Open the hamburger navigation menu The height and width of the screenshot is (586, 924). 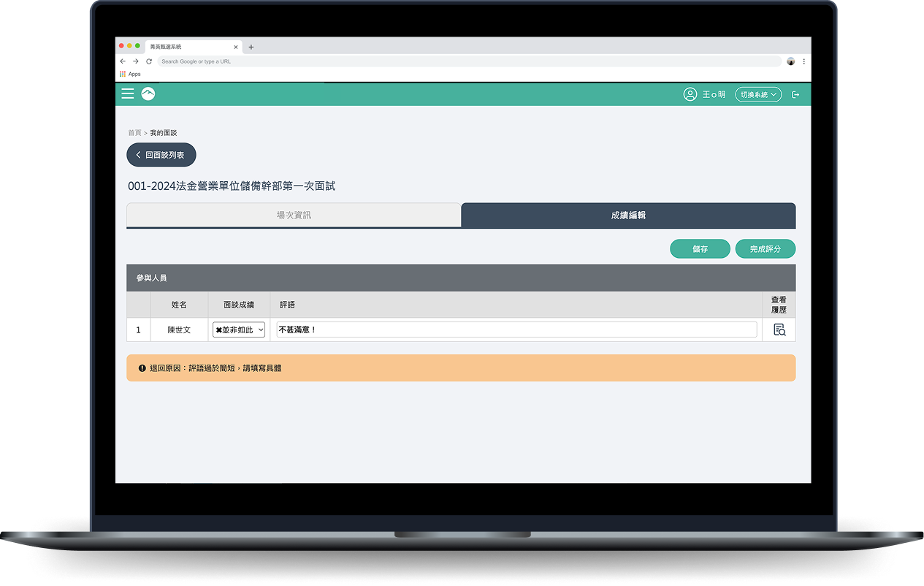click(x=128, y=94)
